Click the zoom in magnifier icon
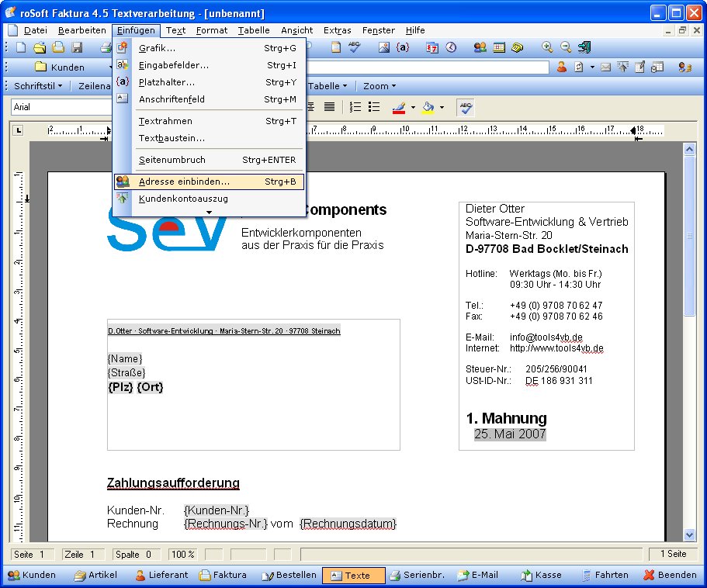Image resolution: width=707 pixels, height=588 pixels. 547,47
